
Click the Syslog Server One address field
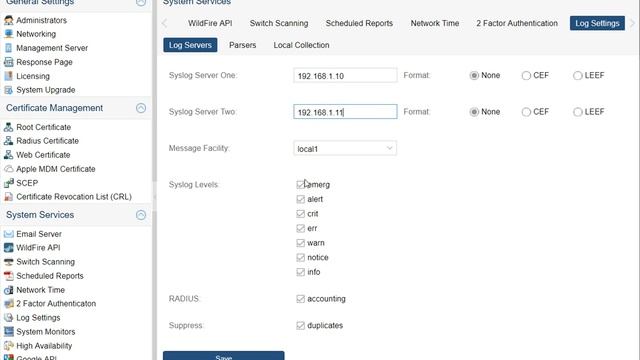(x=345, y=76)
